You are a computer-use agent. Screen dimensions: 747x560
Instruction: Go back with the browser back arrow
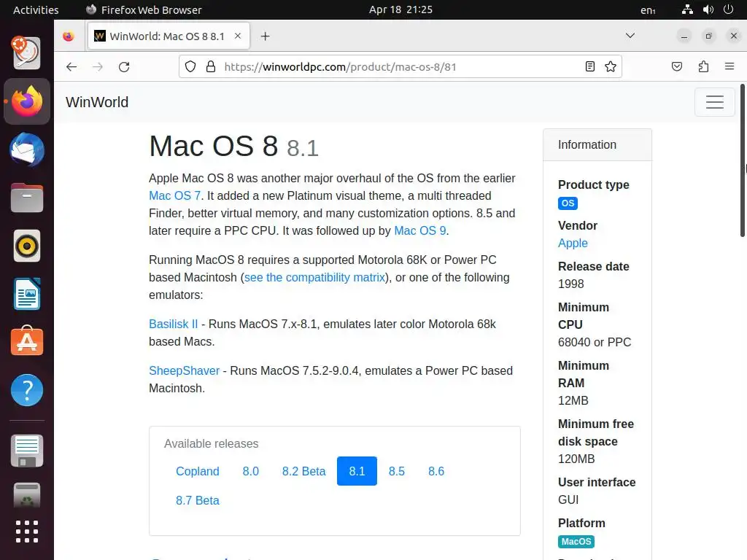pos(71,66)
